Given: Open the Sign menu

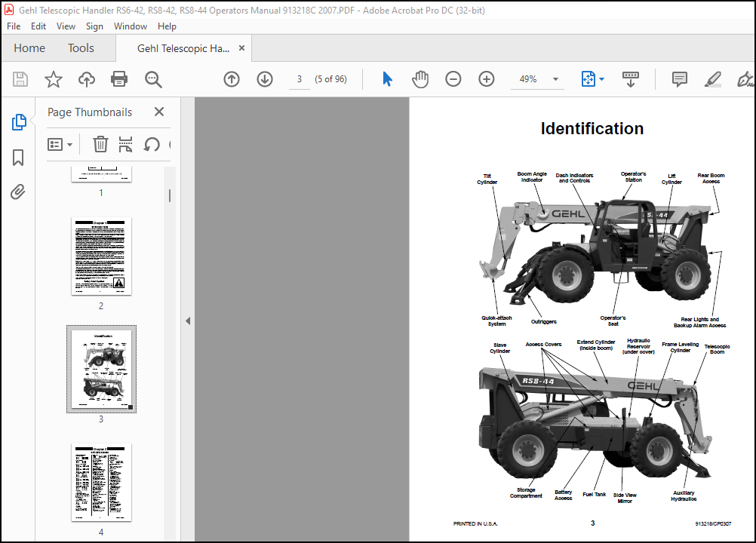Looking at the screenshot, I should [94, 26].
